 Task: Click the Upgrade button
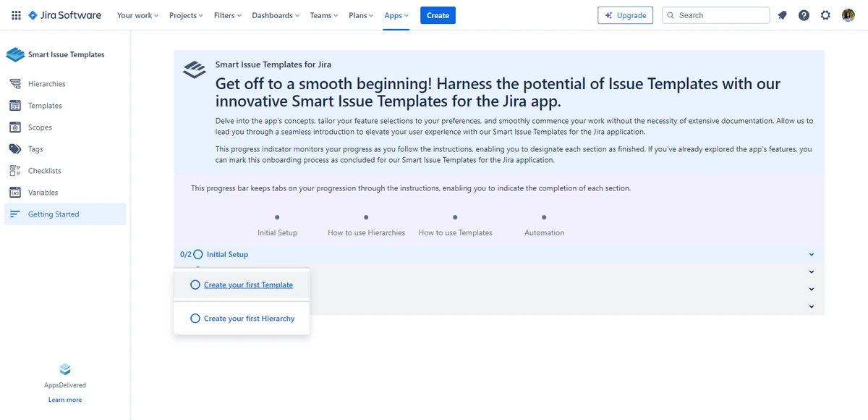(x=625, y=15)
